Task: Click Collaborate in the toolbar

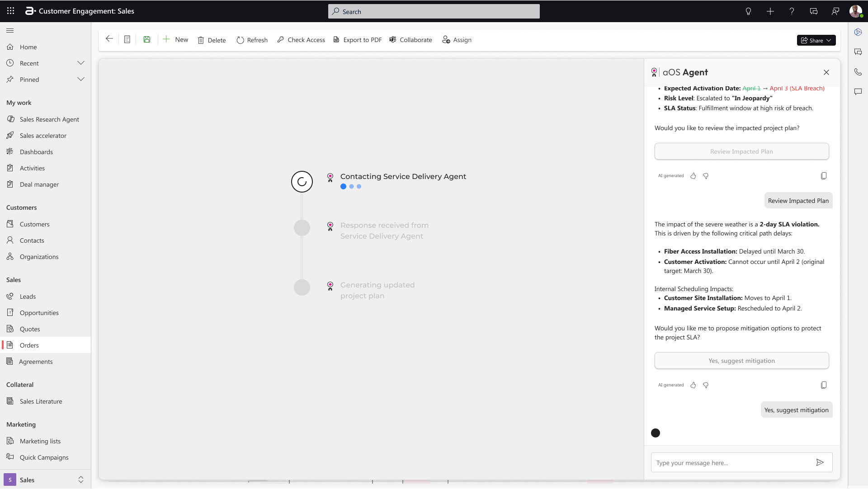Action: 410,40
